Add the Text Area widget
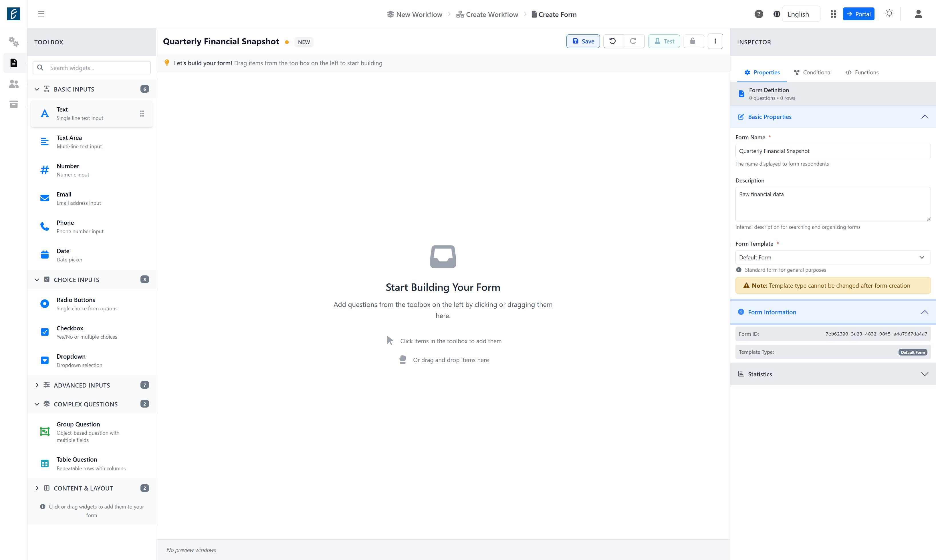 (x=91, y=142)
